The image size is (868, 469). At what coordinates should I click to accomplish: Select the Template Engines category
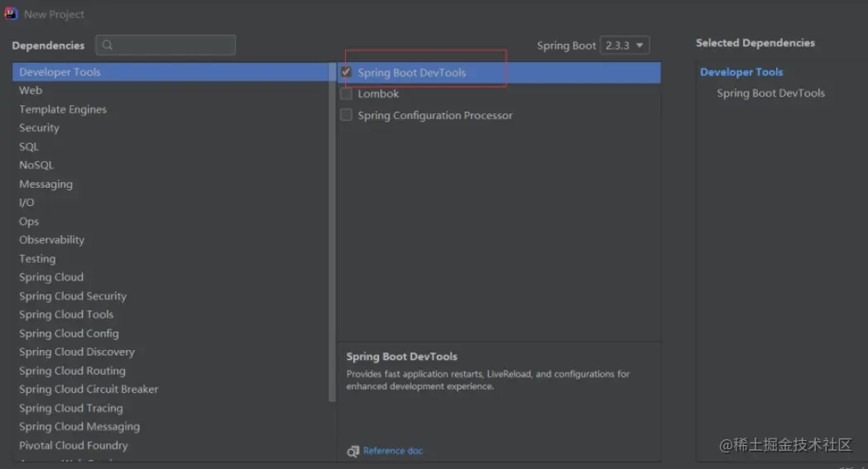point(170,109)
